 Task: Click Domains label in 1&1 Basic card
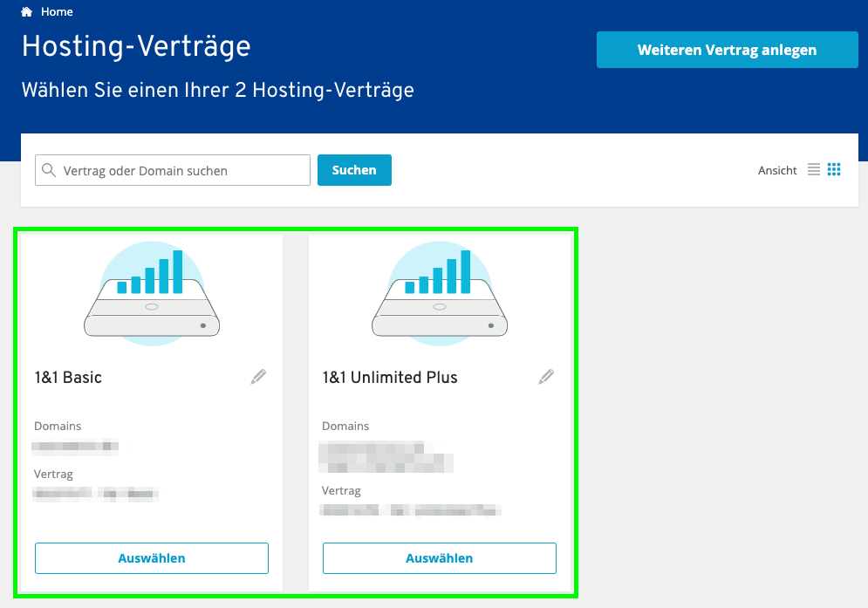pyautogui.click(x=58, y=426)
